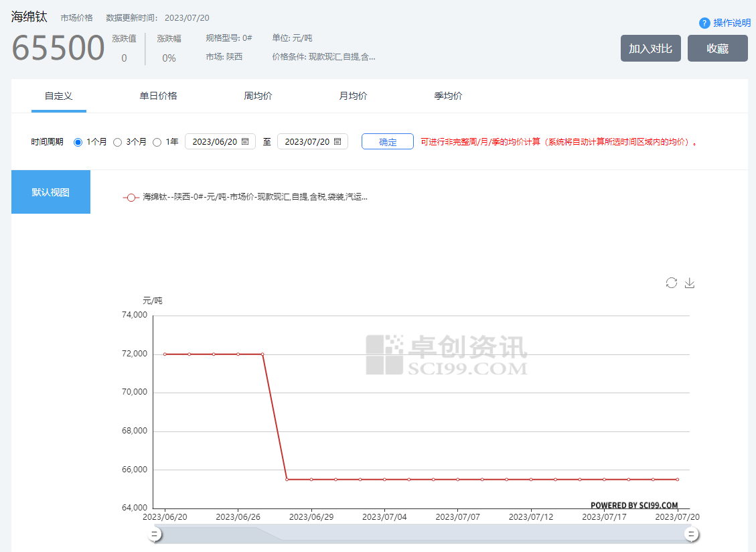Viewport: 756px width, 552px height.
Task: Open the 月均价 tab
Action: (353, 96)
